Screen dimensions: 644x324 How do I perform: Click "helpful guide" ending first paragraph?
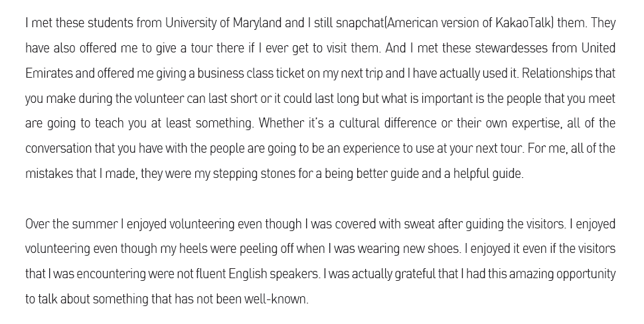tap(488, 174)
